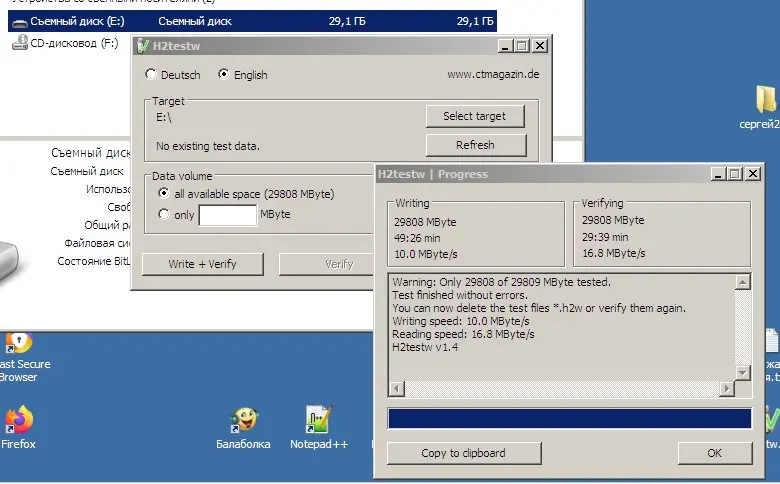Open the Avast Secure Browser shortcut
Viewport: 780px width, 484px height.
coord(18,342)
